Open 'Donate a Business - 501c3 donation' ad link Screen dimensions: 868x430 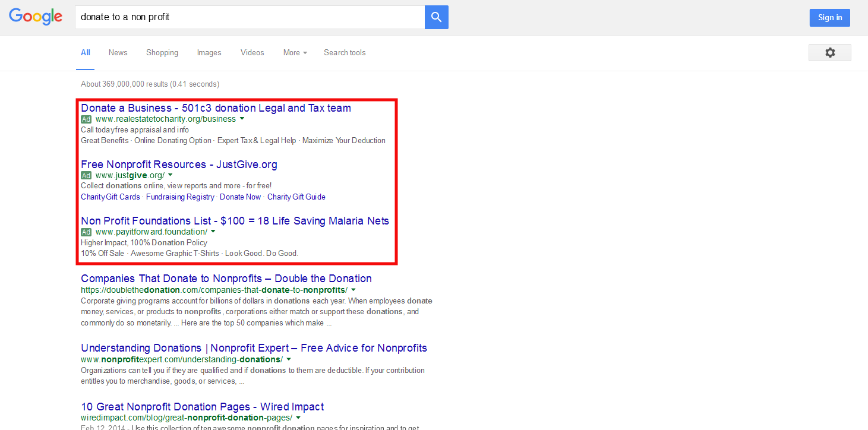click(216, 108)
